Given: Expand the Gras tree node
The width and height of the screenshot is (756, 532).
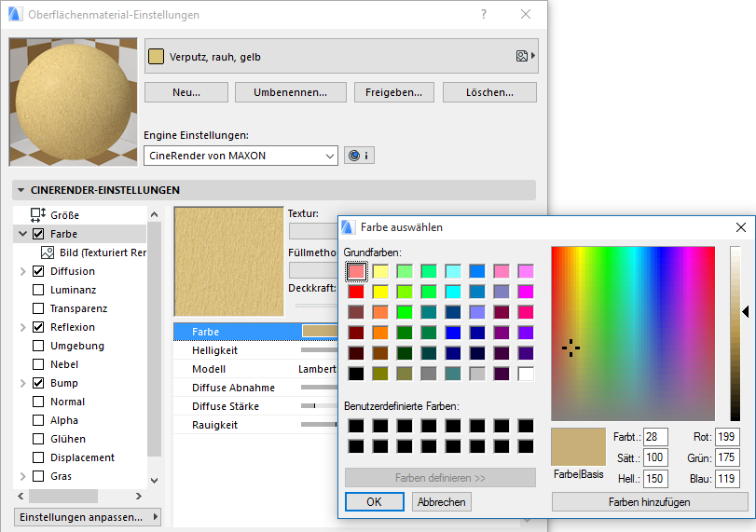Looking at the screenshot, I should 22,476.
